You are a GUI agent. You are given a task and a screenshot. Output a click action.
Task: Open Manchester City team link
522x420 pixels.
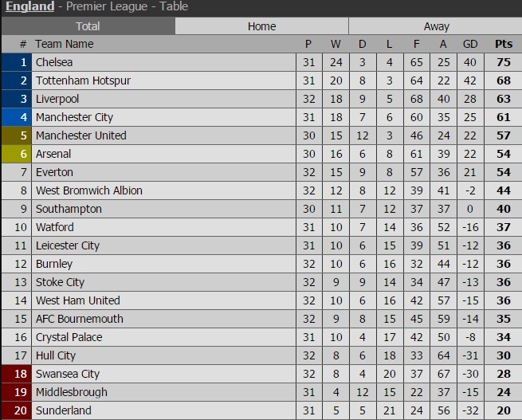coord(74,117)
